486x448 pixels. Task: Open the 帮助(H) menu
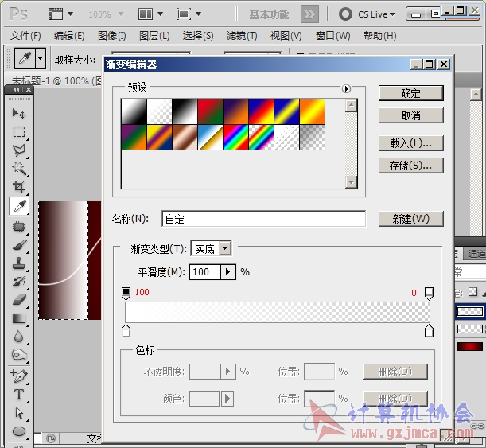[x=380, y=36]
